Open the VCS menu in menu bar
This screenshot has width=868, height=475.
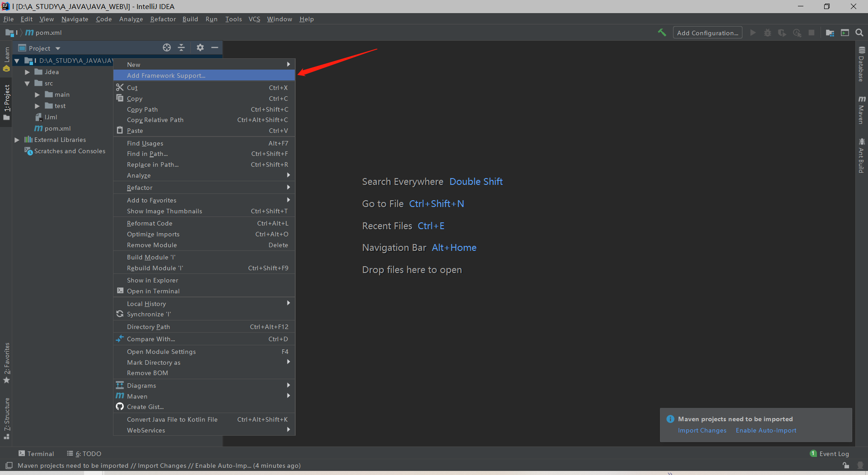click(255, 19)
